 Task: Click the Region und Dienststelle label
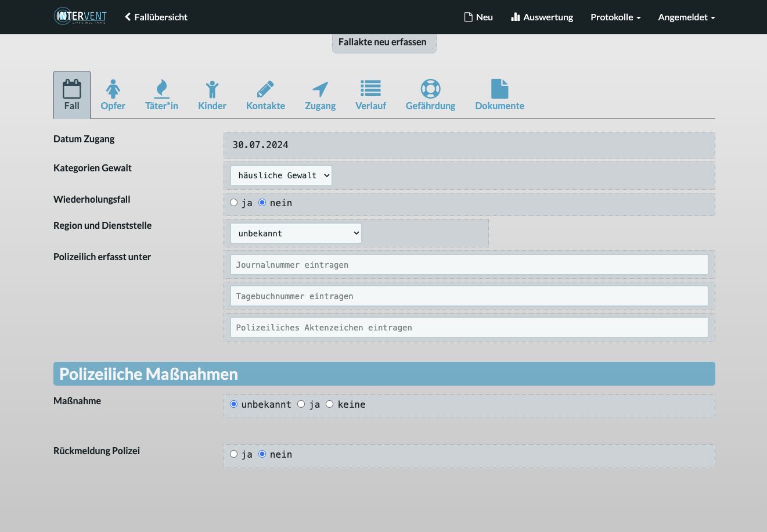(x=102, y=225)
